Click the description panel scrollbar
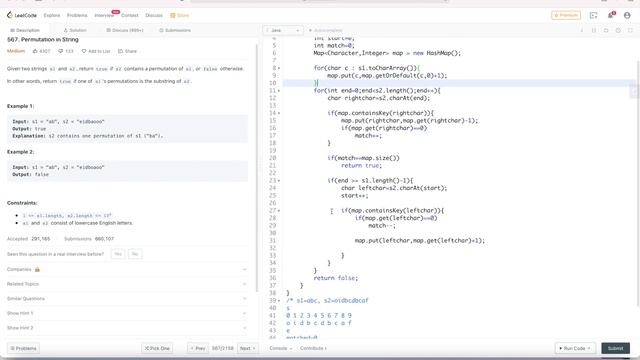Viewport: 640px width, 360px height. coord(257,168)
